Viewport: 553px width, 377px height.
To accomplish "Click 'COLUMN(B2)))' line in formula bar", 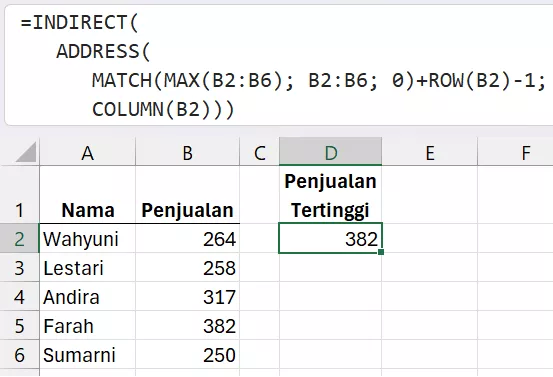I will coord(163,109).
